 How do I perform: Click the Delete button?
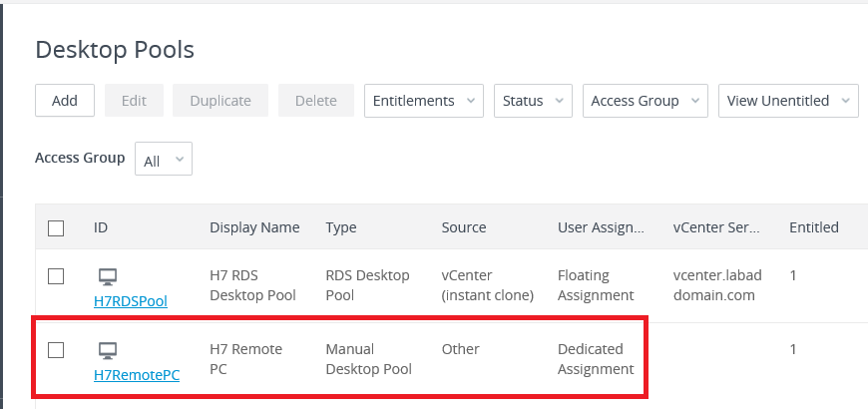coord(316,101)
